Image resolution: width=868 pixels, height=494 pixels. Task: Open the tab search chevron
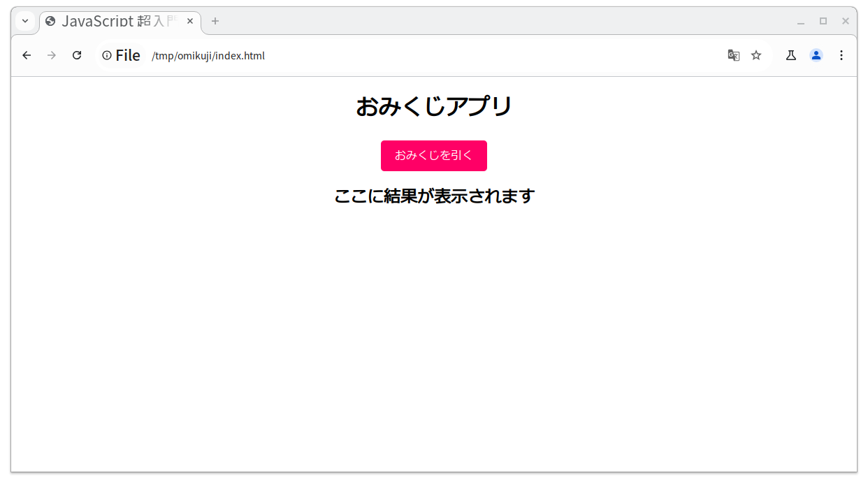[24, 21]
